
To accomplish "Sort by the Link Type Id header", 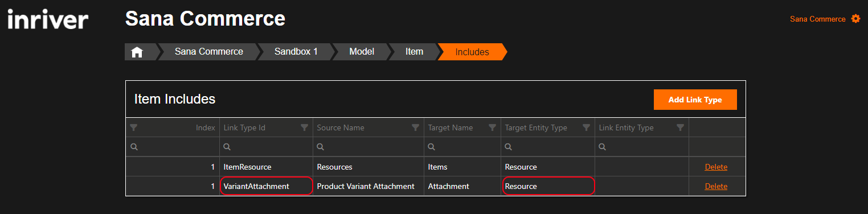I will [x=244, y=127].
